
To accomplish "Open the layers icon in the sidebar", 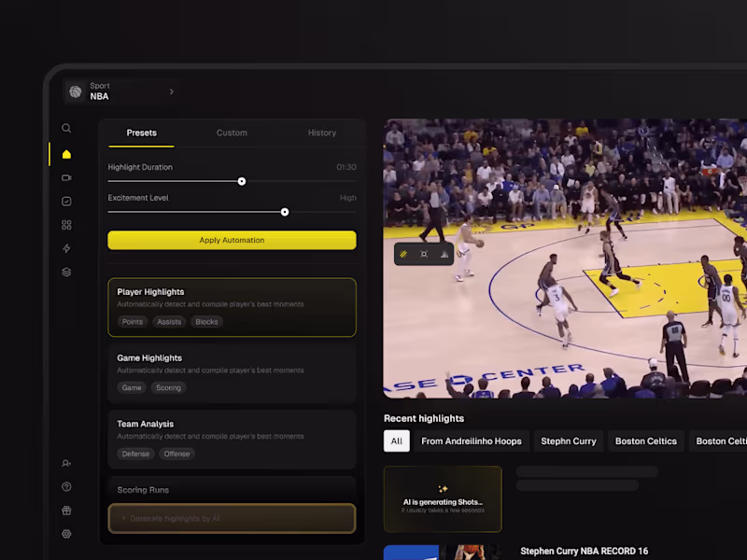I will click(x=65, y=272).
